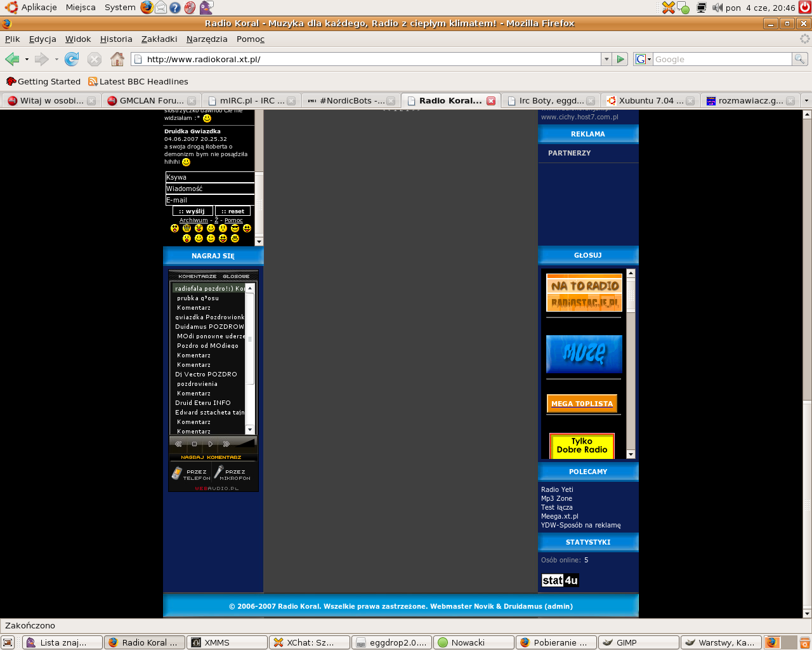Record comment via telephone icon
Image resolution: width=812 pixels, height=650 pixels.
pos(177,473)
